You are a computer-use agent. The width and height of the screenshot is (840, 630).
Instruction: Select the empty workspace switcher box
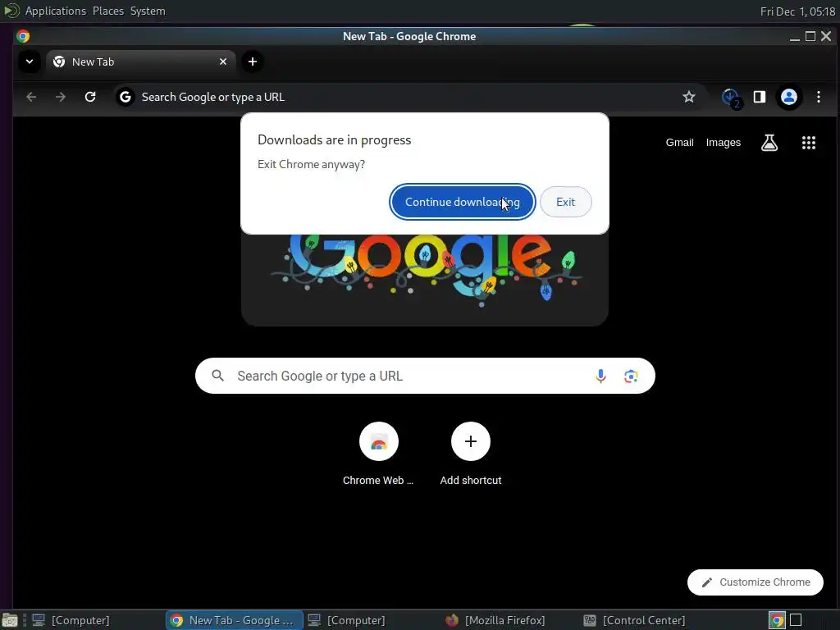pos(796,620)
